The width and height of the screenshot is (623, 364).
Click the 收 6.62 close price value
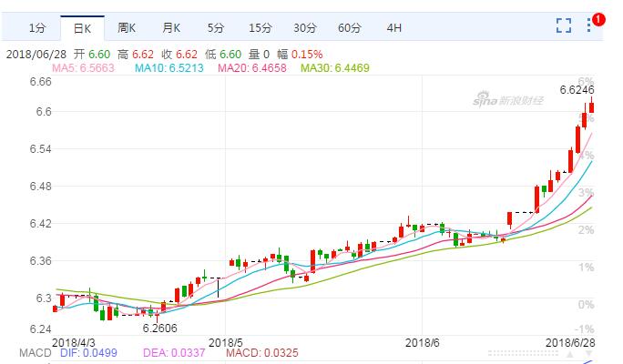click(179, 55)
